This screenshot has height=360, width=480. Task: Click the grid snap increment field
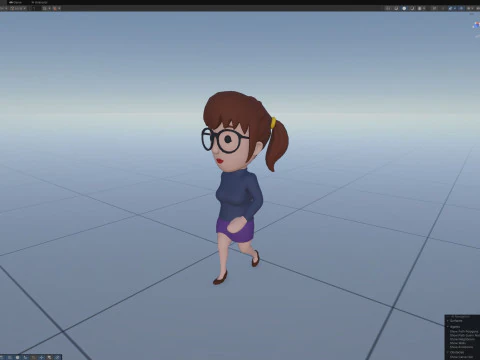[35, 8]
